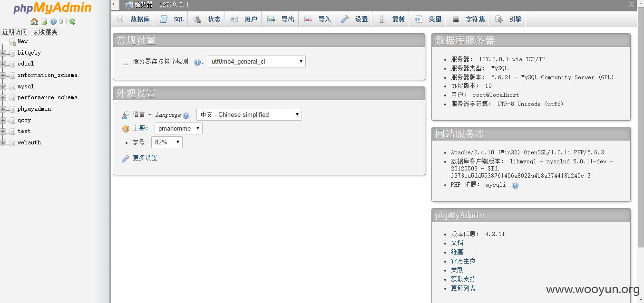The height and width of the screenshot is (303, 644).
Task: Expand the cdcol database tree node
Action: (x=3, y=64)
